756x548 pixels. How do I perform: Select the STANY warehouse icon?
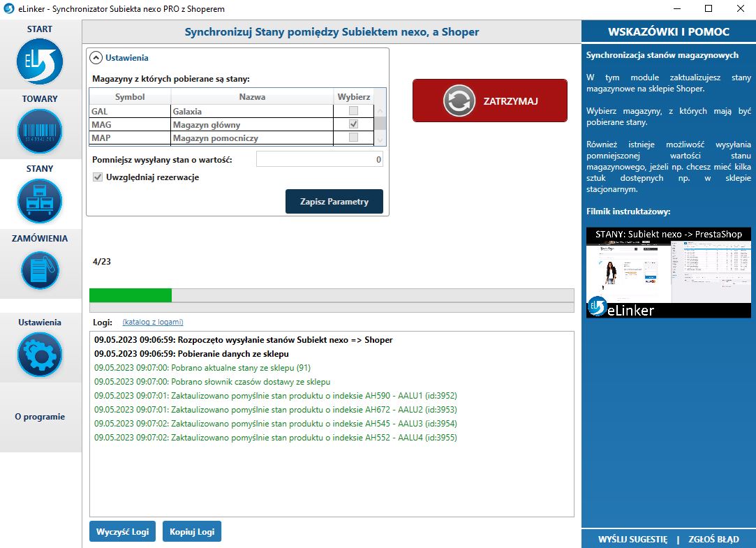(40, 201)
